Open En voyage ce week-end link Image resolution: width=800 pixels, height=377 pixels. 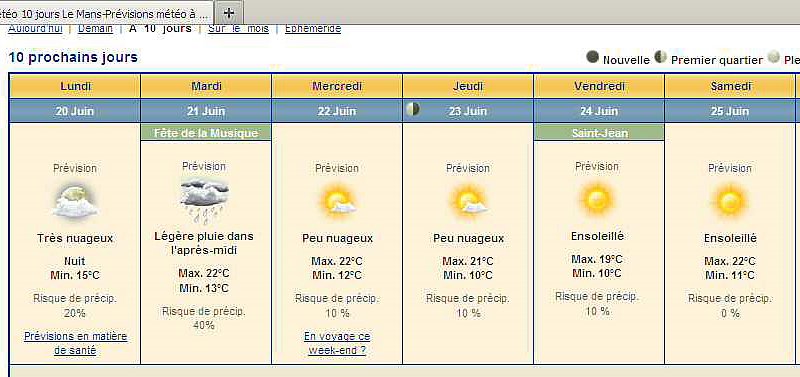(337, 343)
